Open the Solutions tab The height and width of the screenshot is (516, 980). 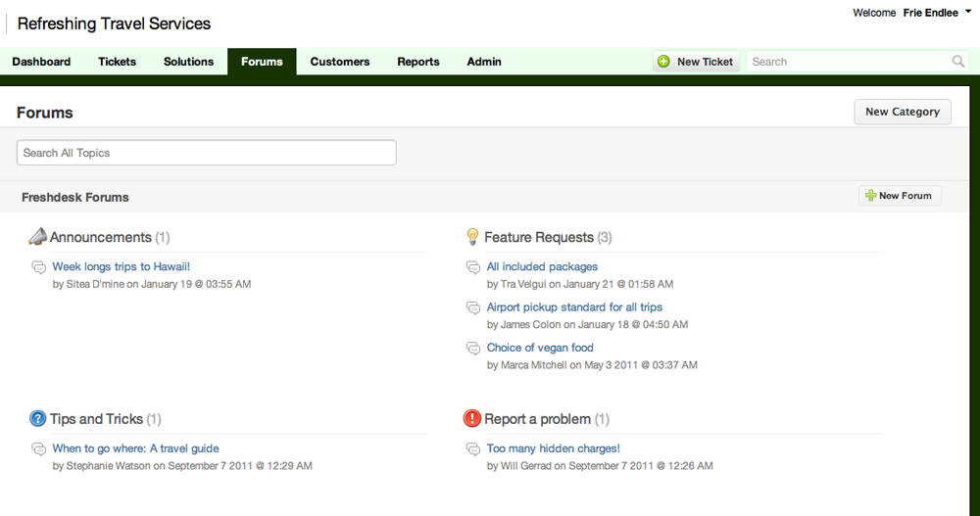click(188, 62)
